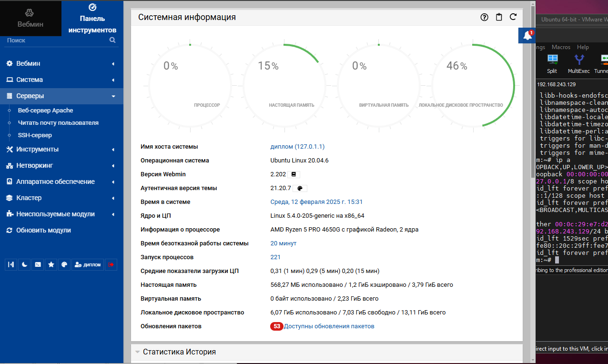
Task: Click Split icon in terminal toolbar
Action: [x=552, y=63]
